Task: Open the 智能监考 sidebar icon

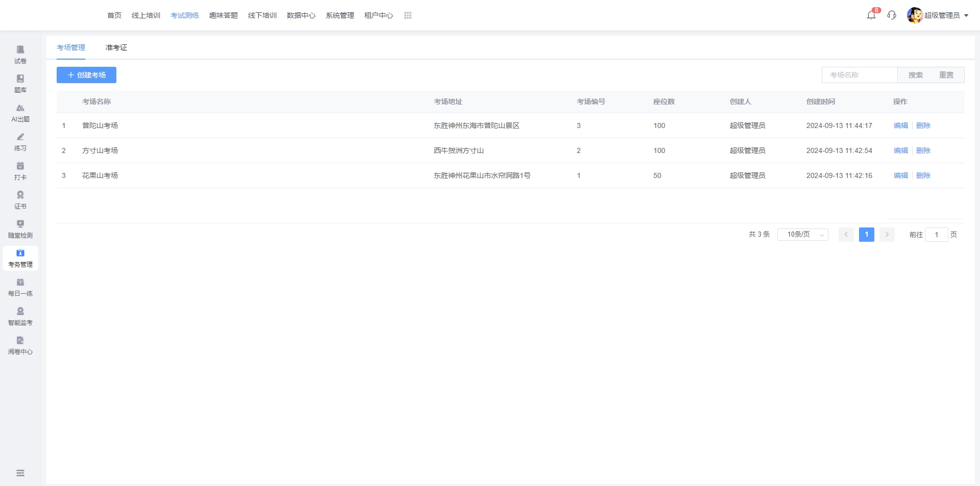Action: click(x=20, y=312)
